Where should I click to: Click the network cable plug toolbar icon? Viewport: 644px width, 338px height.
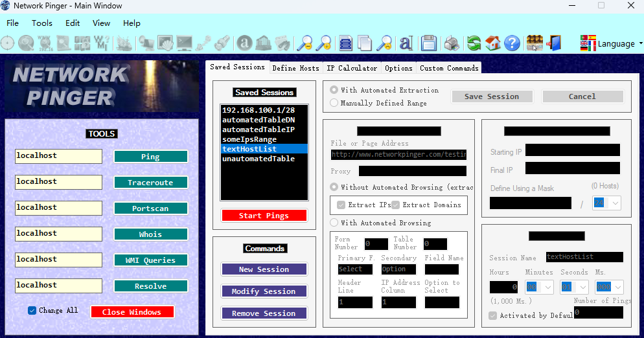(203, 43)
